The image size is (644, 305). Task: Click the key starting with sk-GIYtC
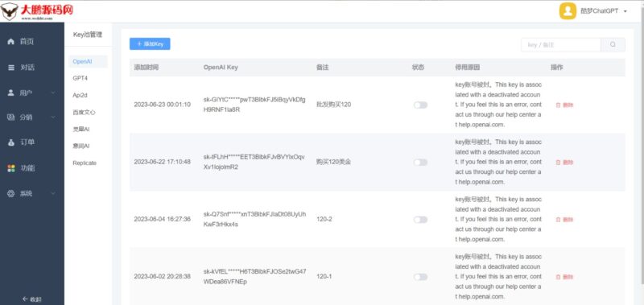pyautogui.click(x=254, y=105)
